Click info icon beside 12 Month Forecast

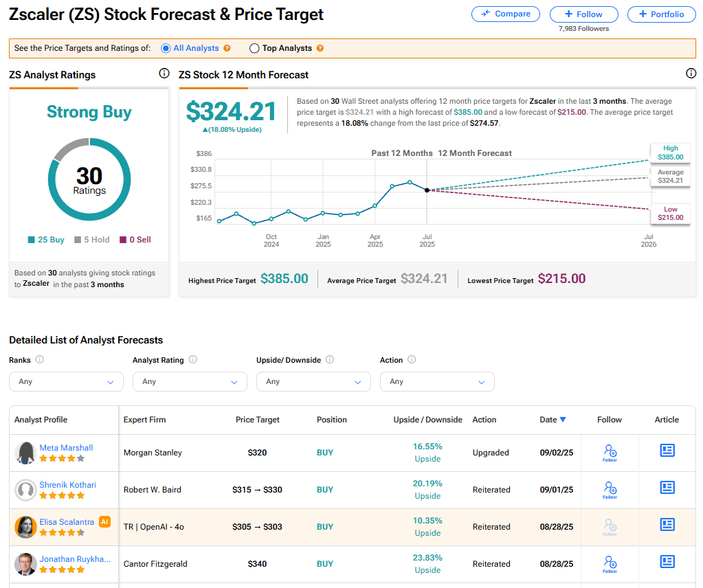691,73
